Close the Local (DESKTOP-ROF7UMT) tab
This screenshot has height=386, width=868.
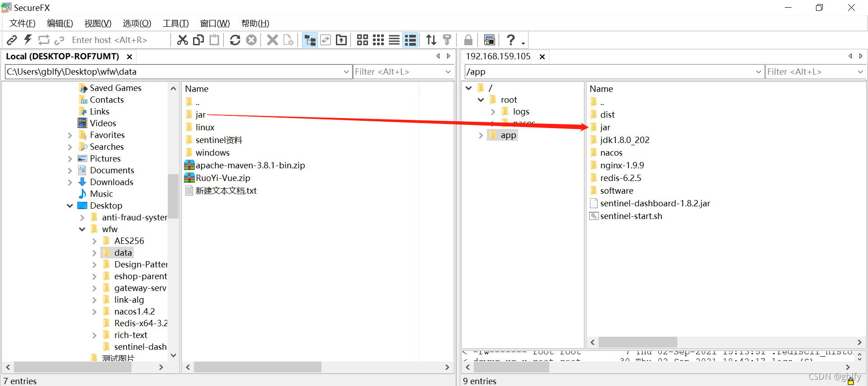[x=129, y=57]
